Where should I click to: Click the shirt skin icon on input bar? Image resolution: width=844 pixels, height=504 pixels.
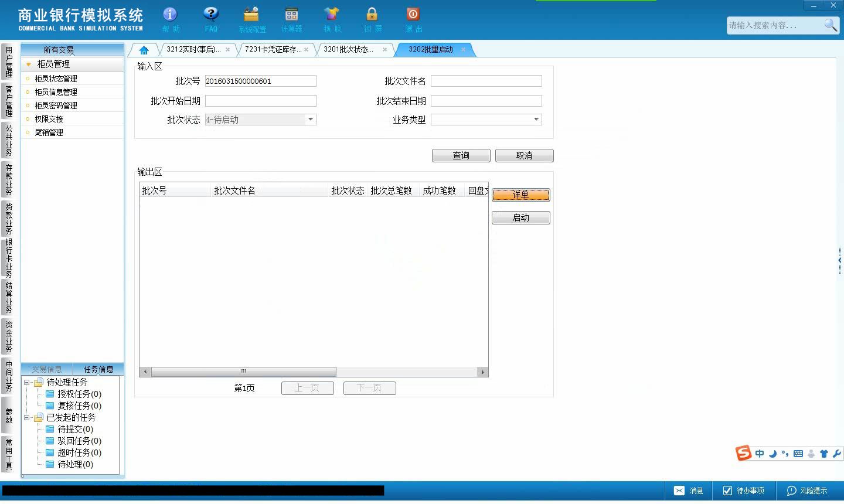point(824,454)
